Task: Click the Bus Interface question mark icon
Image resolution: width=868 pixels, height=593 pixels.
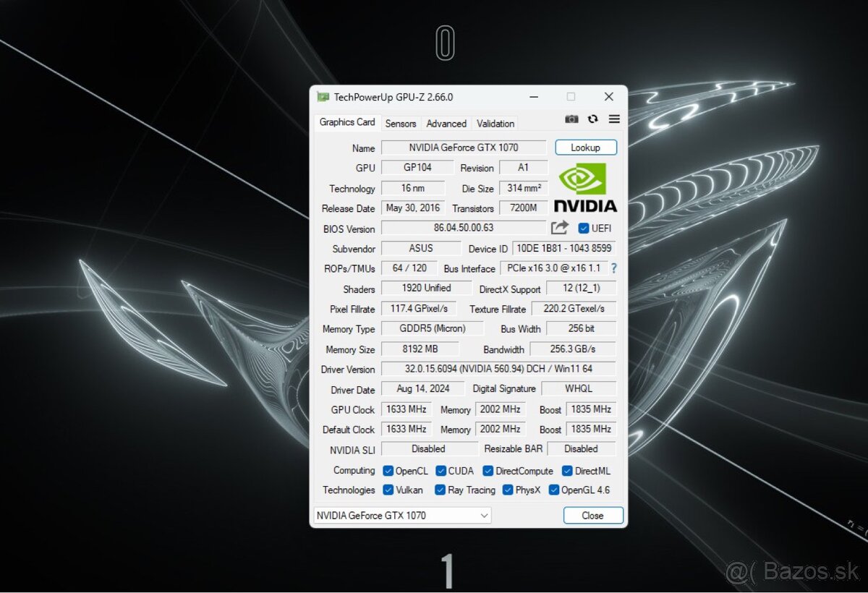Action: click(x=614, y=268)
